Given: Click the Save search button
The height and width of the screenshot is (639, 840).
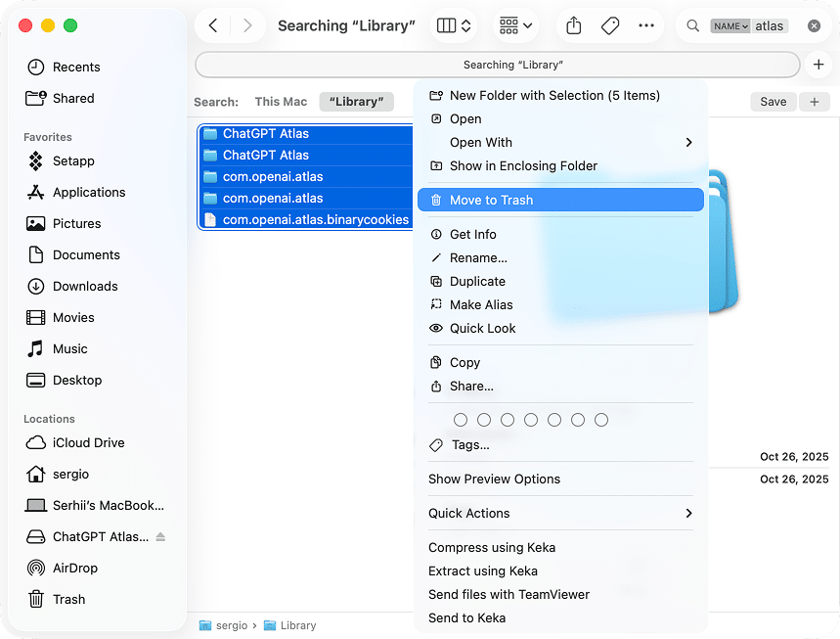Looking at the screenshot, I should (774, 101).
